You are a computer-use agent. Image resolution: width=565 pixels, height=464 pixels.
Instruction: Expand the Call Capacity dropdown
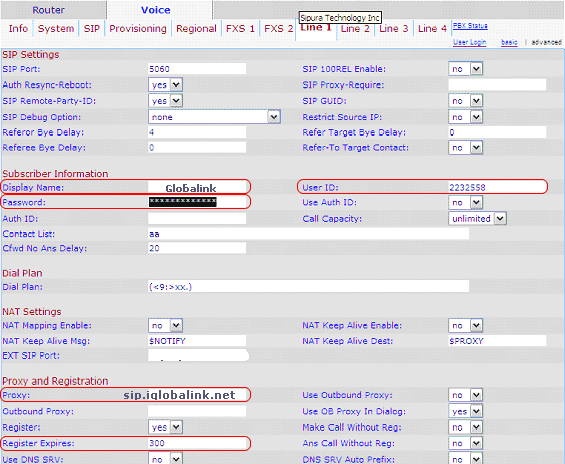[477, 218]
